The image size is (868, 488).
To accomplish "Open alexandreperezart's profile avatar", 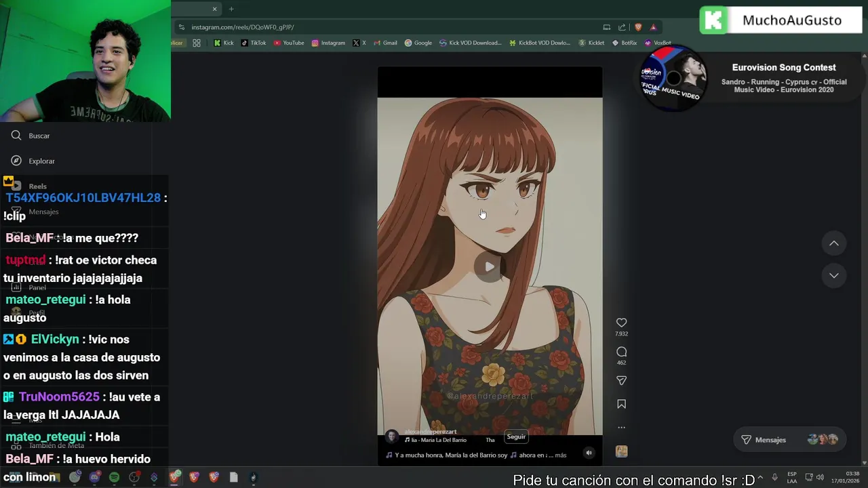I will [x=392, y=436].
